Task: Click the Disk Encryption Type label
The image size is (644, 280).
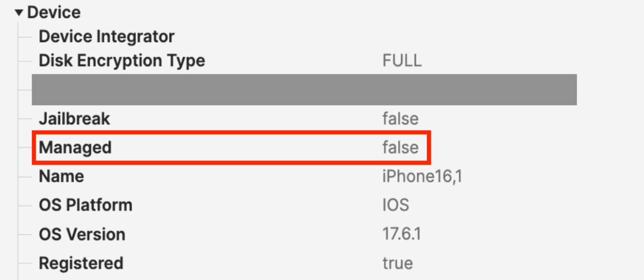Action: [122, 61]
